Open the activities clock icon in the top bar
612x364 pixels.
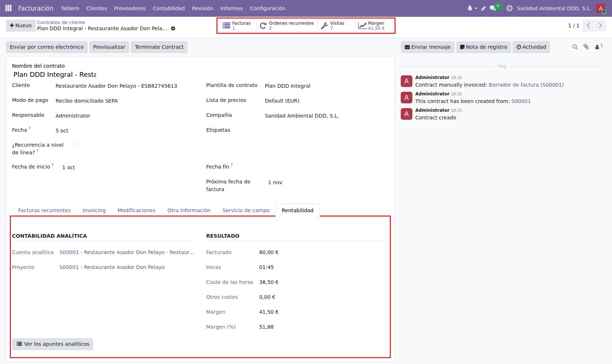[510, 8]
